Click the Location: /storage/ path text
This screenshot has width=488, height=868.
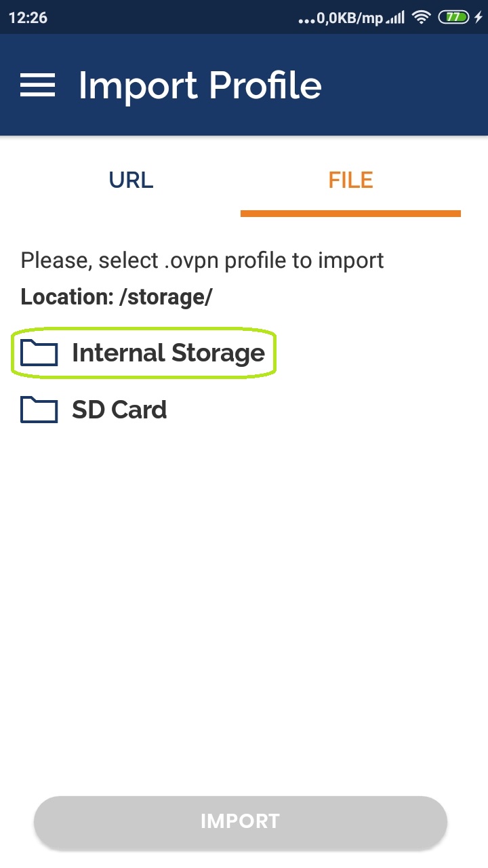[117, 297]
